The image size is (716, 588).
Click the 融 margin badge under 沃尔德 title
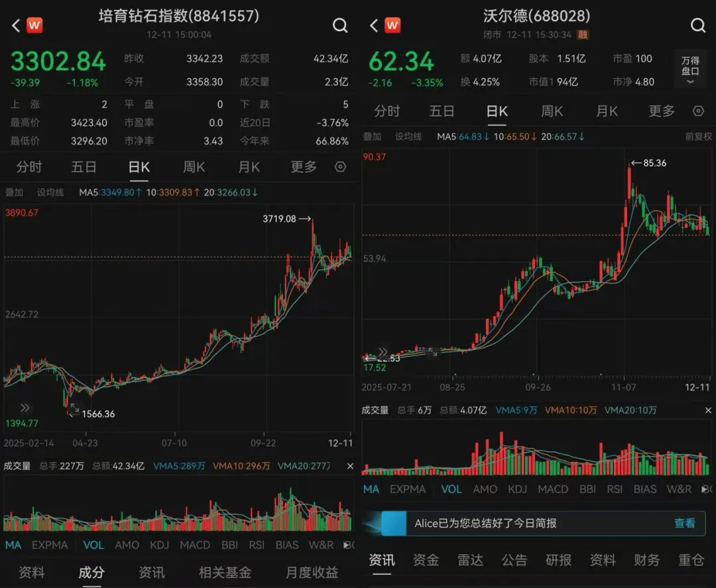[583, 34]
